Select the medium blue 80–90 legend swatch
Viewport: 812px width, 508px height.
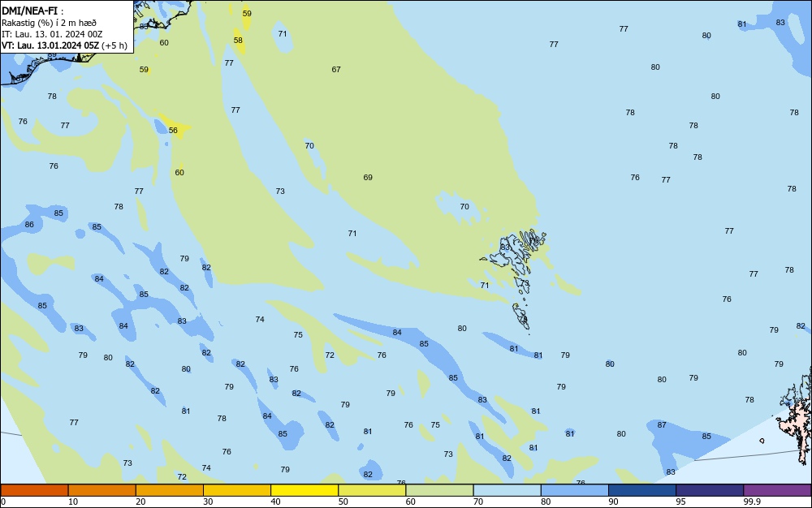point(575,490)
